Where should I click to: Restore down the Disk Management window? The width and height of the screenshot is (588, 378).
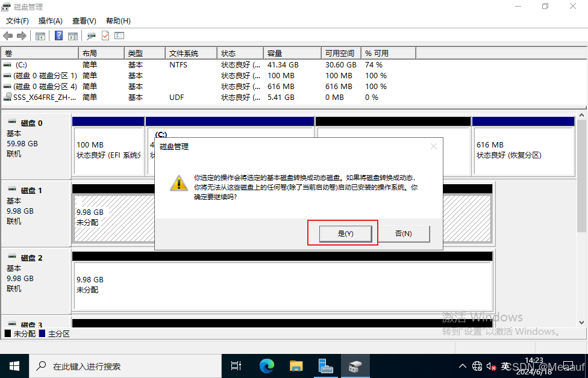point(545,7)
